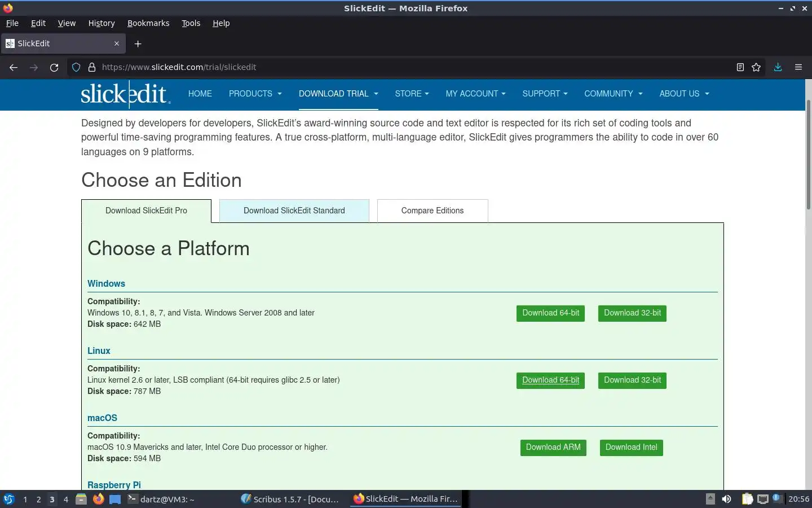812x508 pixels.
Task: Download the Windows 64-bit installer
Action: coord(550,313)
